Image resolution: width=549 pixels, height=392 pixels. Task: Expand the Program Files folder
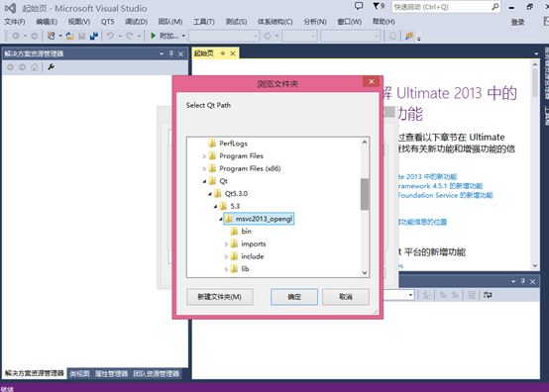tap(204, 156)
